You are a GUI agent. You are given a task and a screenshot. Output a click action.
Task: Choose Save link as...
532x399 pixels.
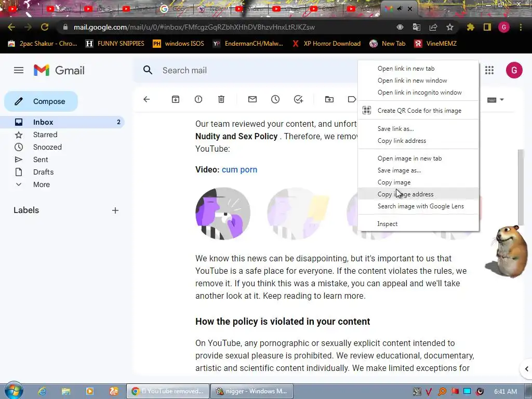[x=418, y=129]
